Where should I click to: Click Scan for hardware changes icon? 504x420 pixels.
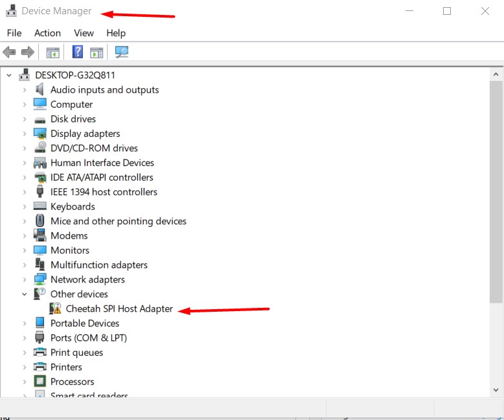point(122,52)
